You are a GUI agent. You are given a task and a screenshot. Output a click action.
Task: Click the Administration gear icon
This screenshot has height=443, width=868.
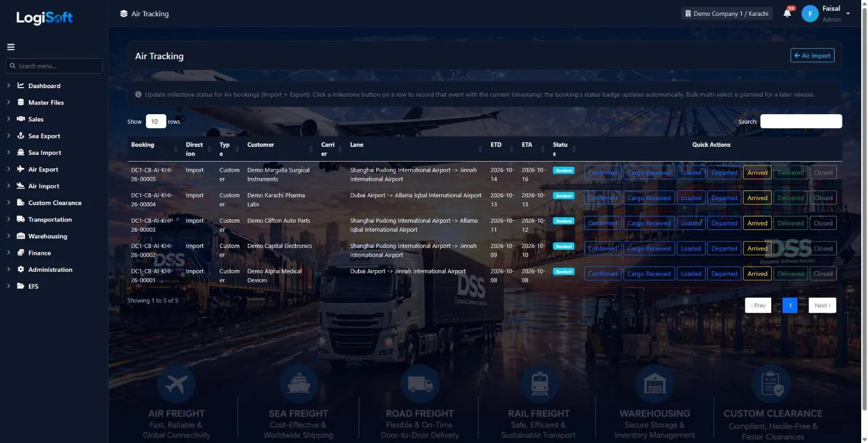point(21,270)
